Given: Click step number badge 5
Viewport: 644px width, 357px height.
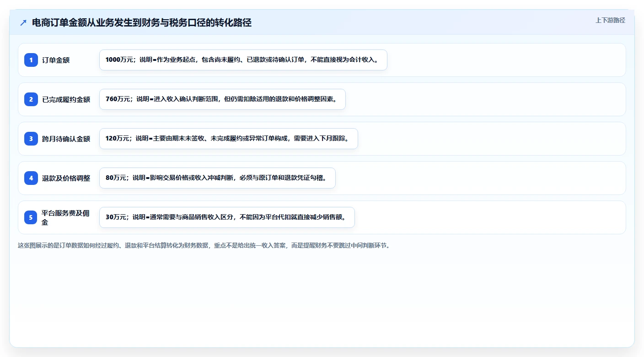Looking at the screenshot, I should (x=31, y=217).
